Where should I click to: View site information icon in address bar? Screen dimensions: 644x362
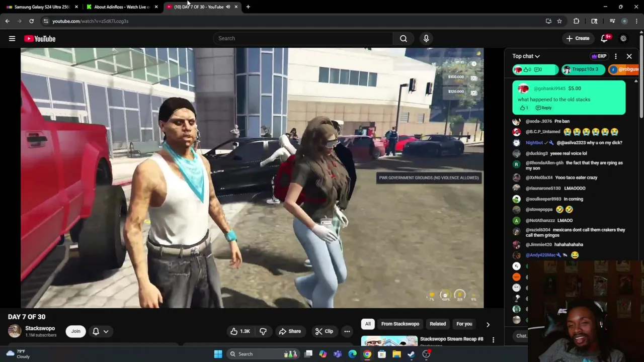point(46,21)
